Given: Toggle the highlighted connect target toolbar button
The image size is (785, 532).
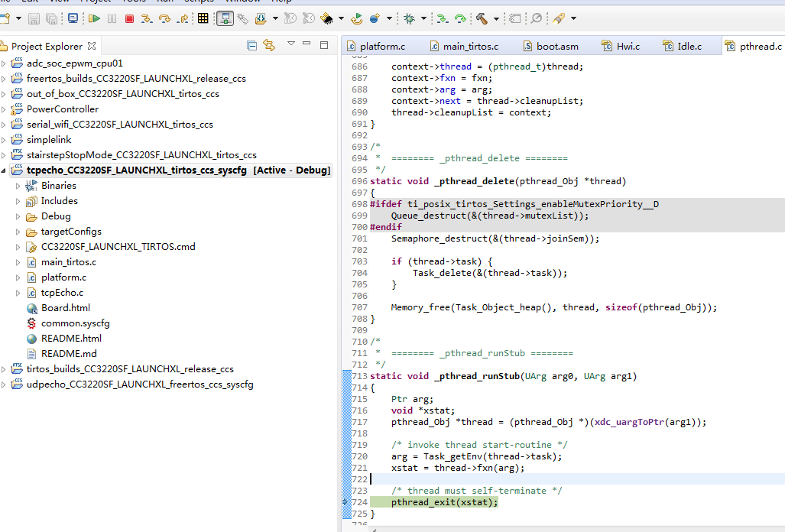Looking at the screenshot, I should click(x=225, y=18).
